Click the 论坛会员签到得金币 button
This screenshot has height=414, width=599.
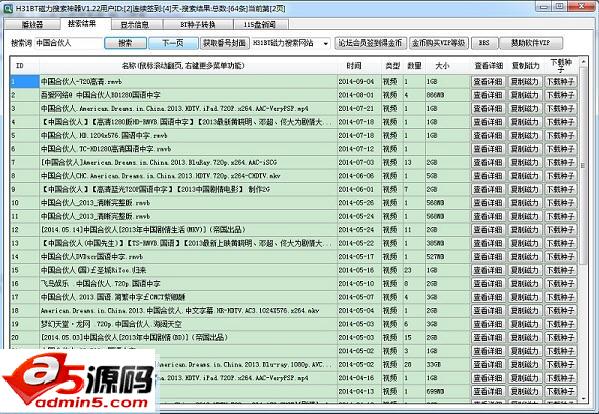pos(370,43)
